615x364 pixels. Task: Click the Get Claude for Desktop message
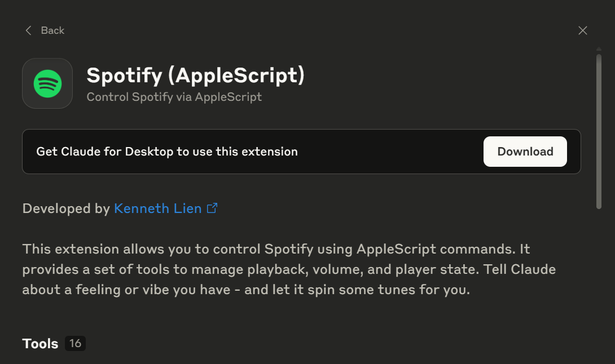tap(167, 152)
